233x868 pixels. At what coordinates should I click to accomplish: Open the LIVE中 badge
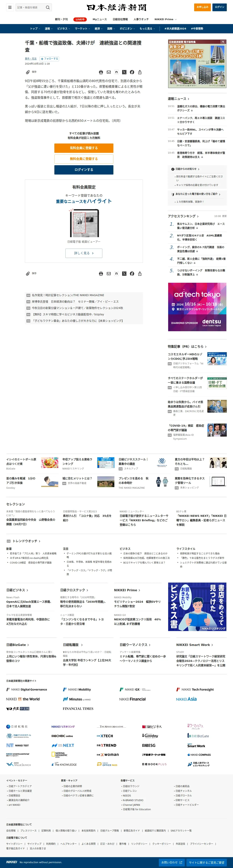(80, 19)
